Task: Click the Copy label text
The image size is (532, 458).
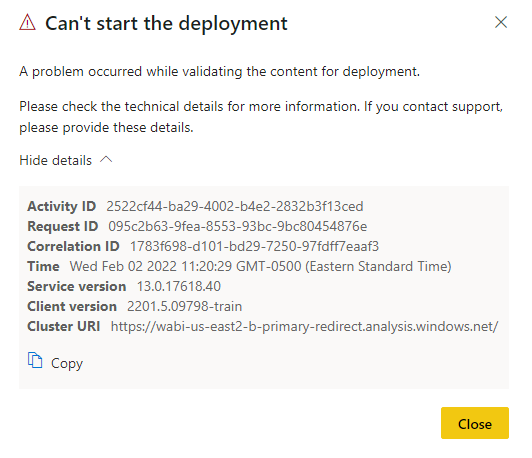Action: pyautogui.click(x=67, y=363)
